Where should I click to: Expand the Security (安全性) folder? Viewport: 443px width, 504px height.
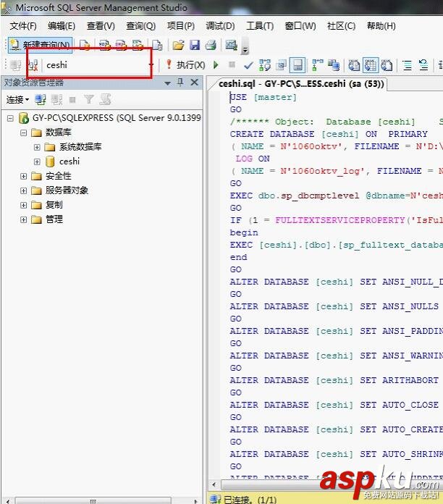[x=23, y=176]
